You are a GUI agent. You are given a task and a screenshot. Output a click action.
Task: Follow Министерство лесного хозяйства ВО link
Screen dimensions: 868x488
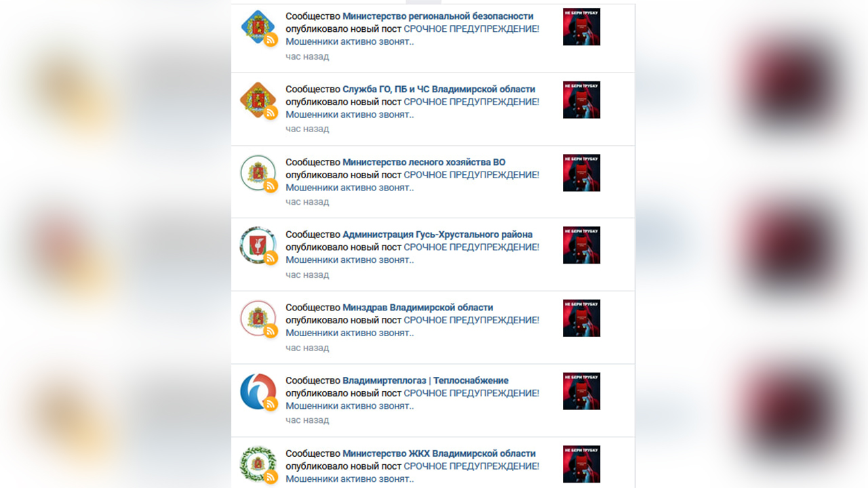424,163
